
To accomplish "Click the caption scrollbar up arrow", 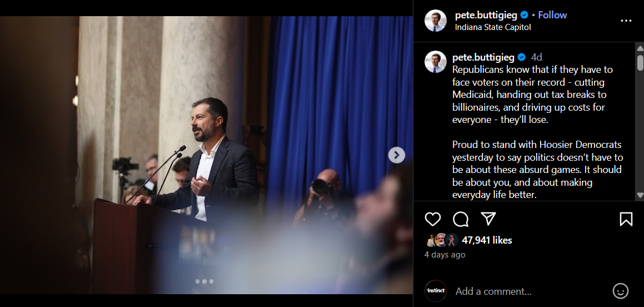I will [x=640, y=48].
